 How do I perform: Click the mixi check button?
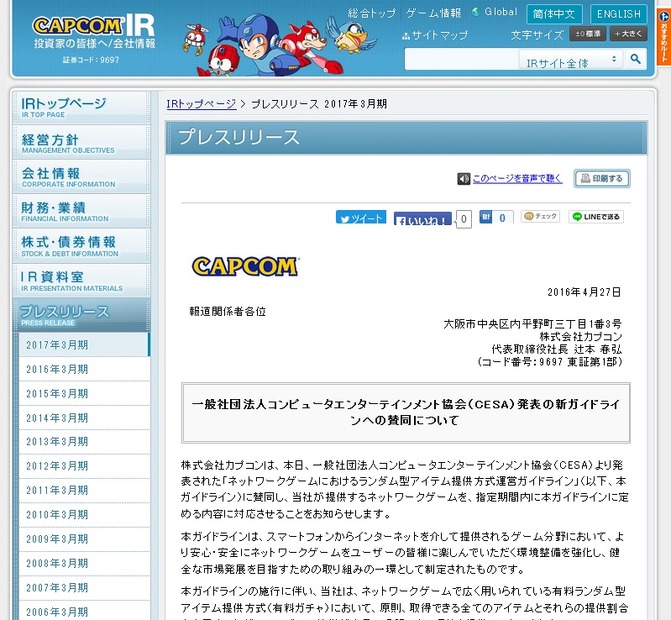click(540, 217)
